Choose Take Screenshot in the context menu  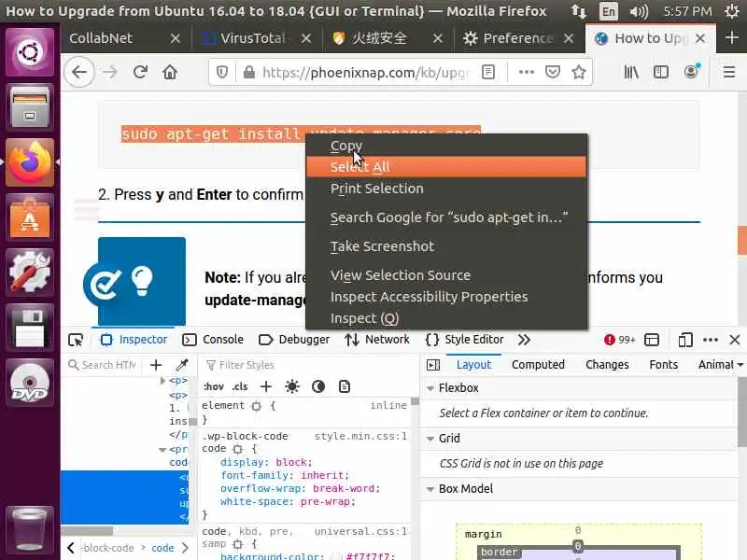(446, 246)
